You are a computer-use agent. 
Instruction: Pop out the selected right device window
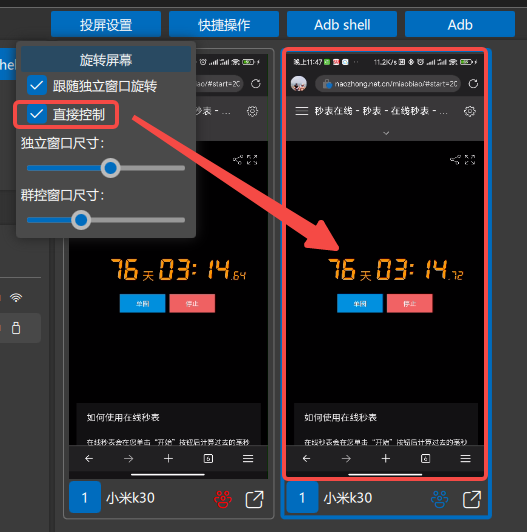(472, 499)
